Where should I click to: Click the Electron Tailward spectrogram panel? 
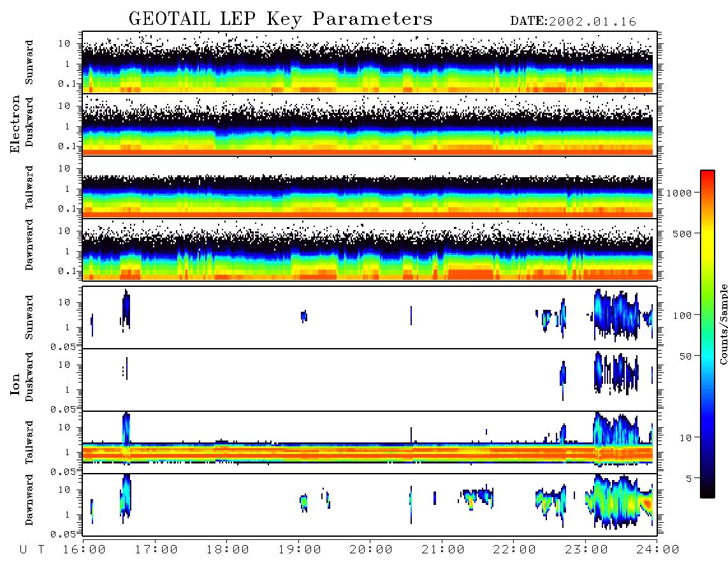coord(370,187)
